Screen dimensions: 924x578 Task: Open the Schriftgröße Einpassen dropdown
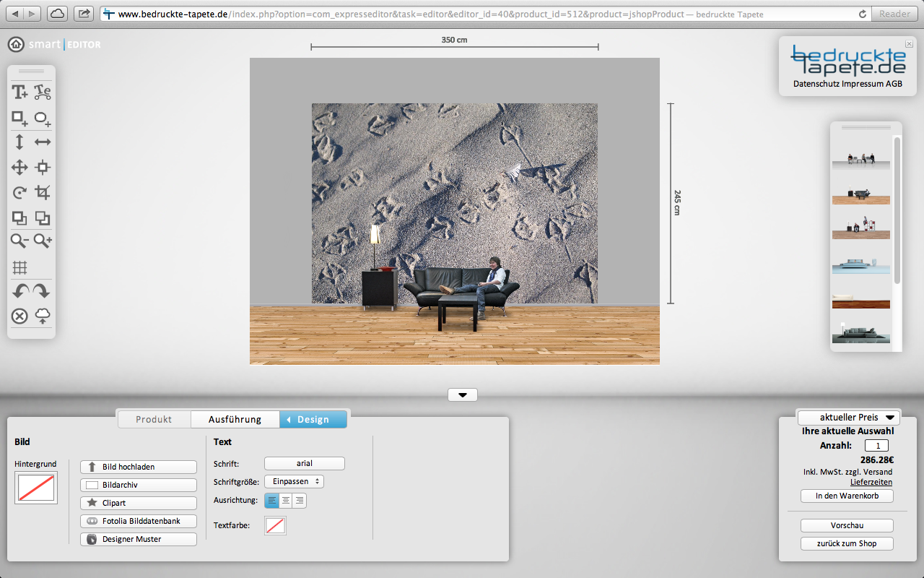pos(295,481)
